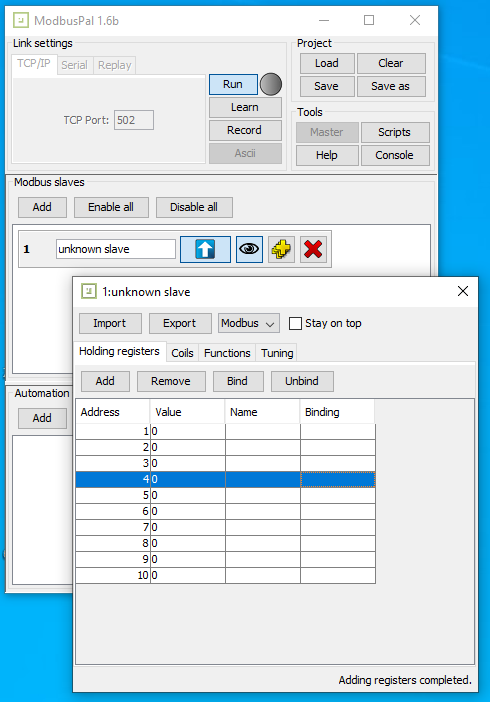The width and height of the screenshot is (490, 702).
Task: Enable the Stay on top checkbox
Action: [295, 323]
